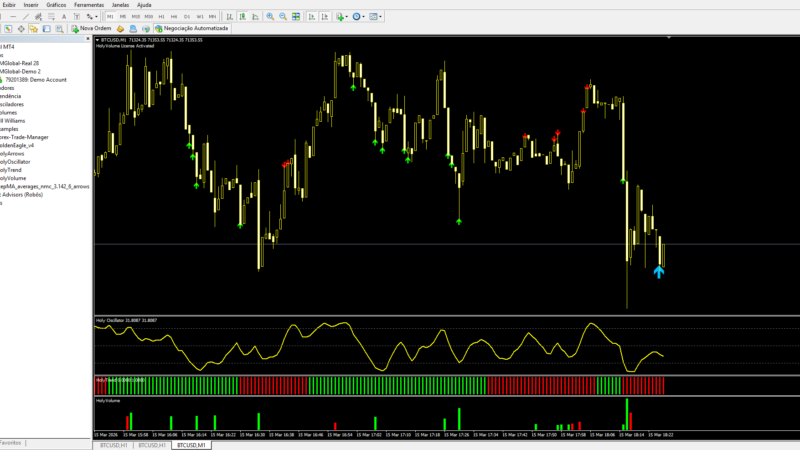Open the indicators list dropdown
The height and width of the screenshot is (450, 800).
pos(341,16)
